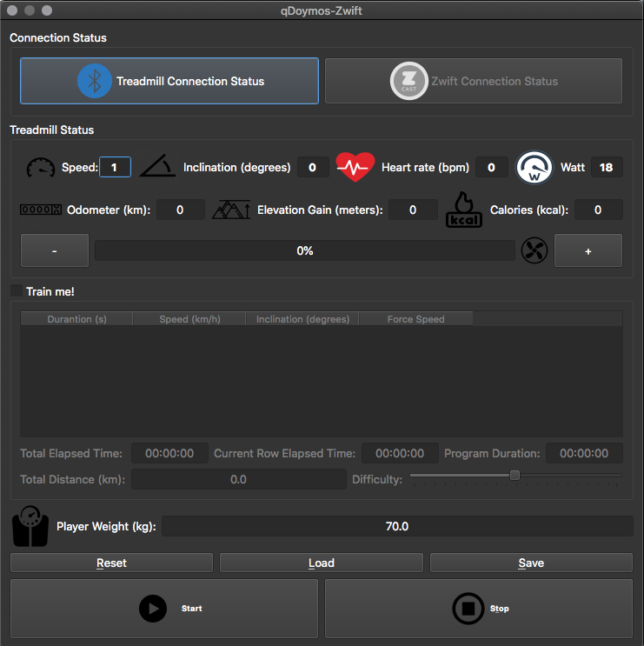Click the Watt value field showing 18
This screenshot has width=644, height=646.
(x=607, y=167)
